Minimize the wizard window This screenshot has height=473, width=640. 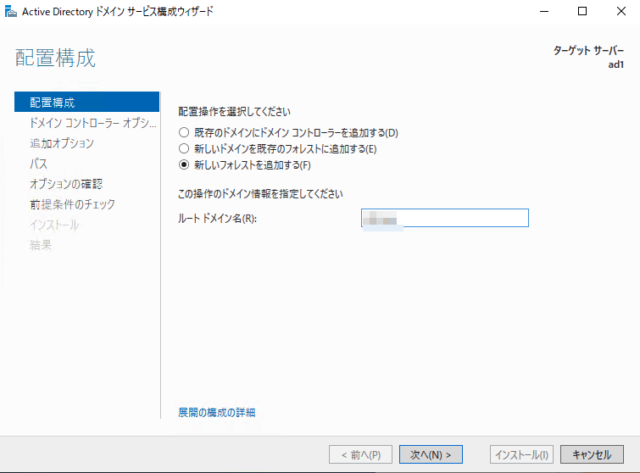(x=544, y=11)
